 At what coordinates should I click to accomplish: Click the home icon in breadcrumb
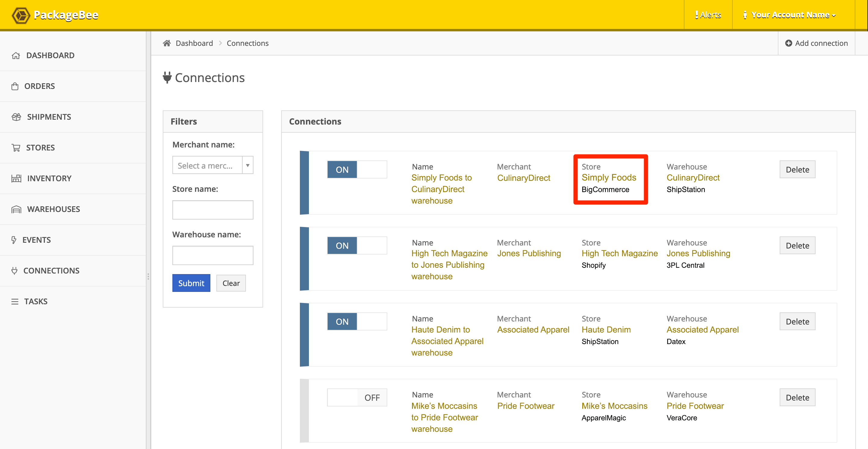point(166,43)
